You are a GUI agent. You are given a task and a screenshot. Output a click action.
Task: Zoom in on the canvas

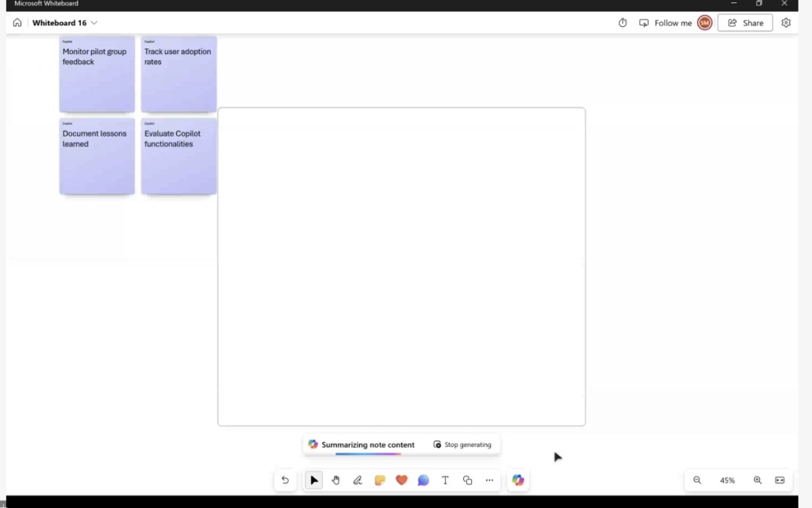point(757,480)
